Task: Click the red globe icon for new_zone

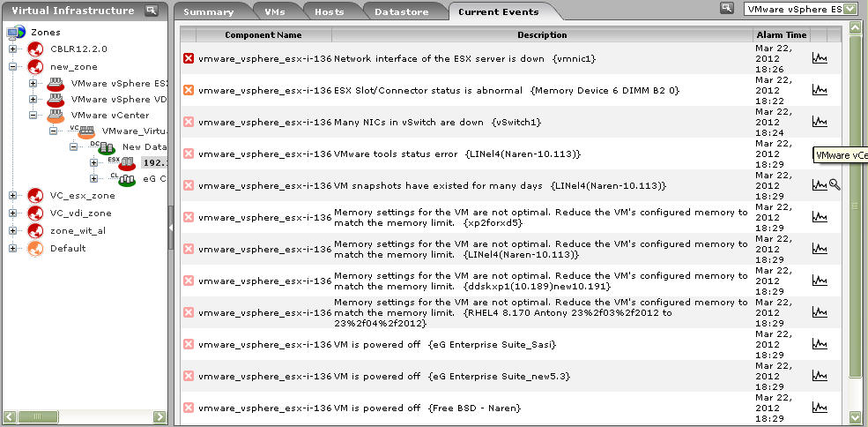Action: pyautogui.click(x=35, y=66)
